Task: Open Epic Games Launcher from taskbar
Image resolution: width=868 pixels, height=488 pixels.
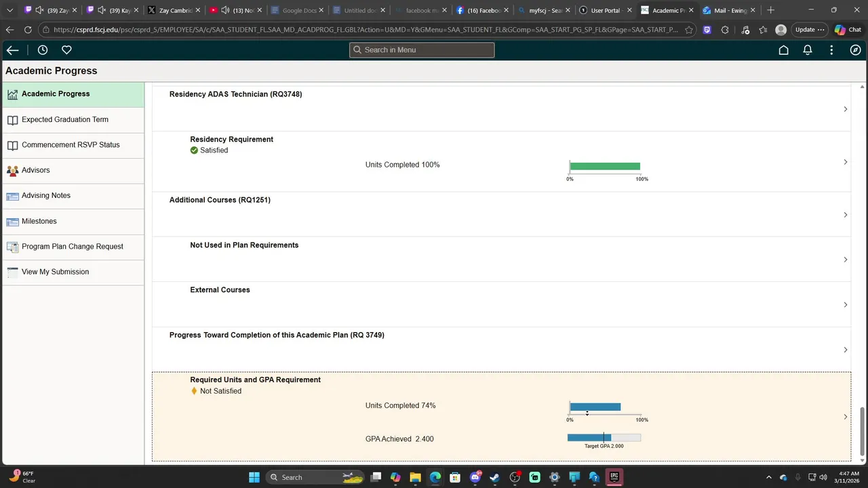Action: coord(614,477)
